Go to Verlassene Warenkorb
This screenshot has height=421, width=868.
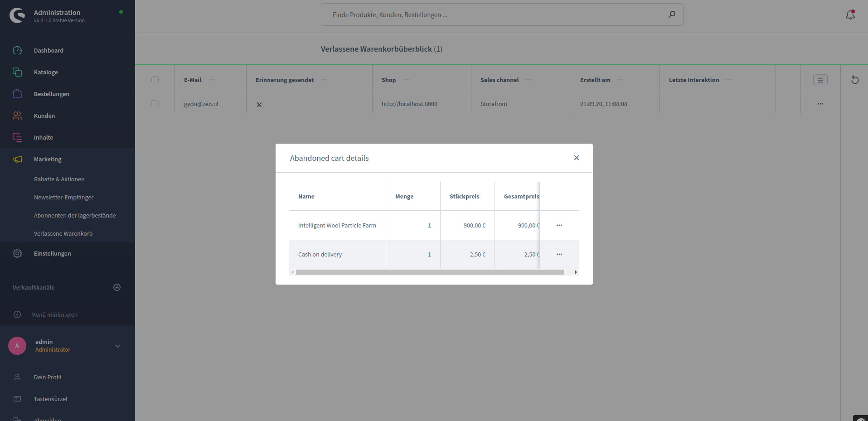pyautogui.click(x=63, y=233)
